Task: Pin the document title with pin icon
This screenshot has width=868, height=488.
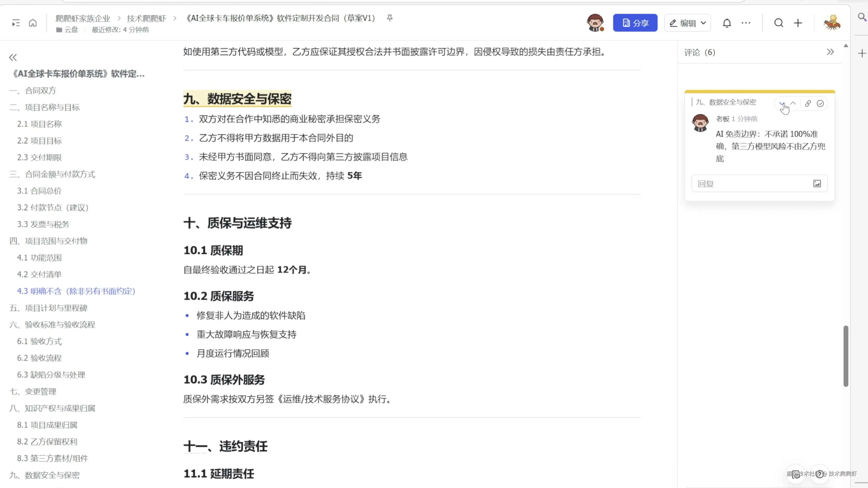Action: [x=390, y=18]
